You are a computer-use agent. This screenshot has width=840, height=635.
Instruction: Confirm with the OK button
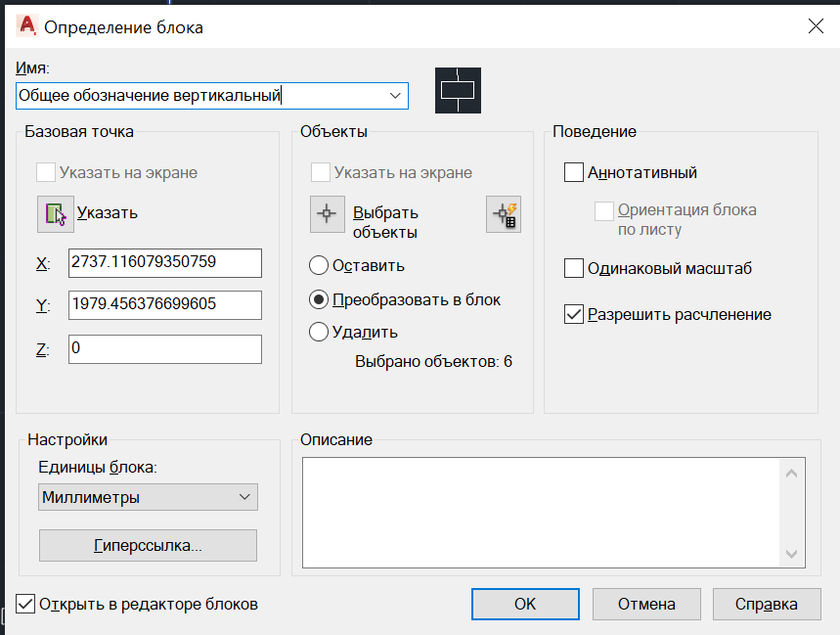pos(525,604)
